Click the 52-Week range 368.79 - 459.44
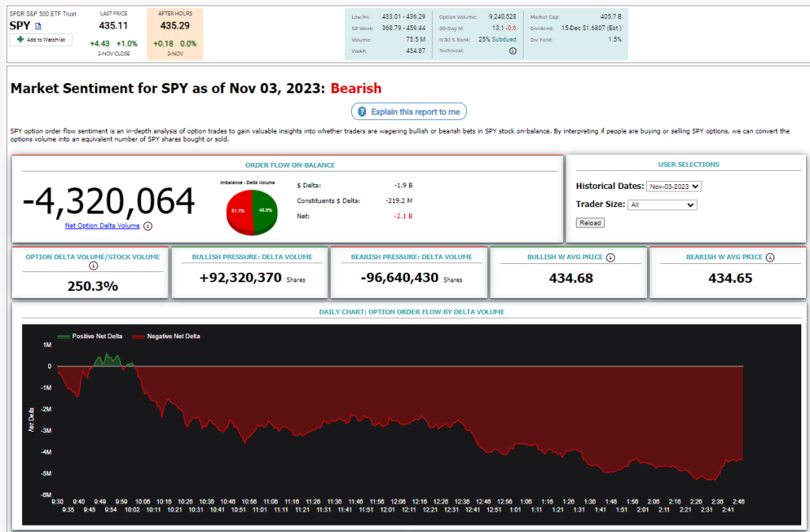Viewport: 810px width, 532px height. [403, 28]
